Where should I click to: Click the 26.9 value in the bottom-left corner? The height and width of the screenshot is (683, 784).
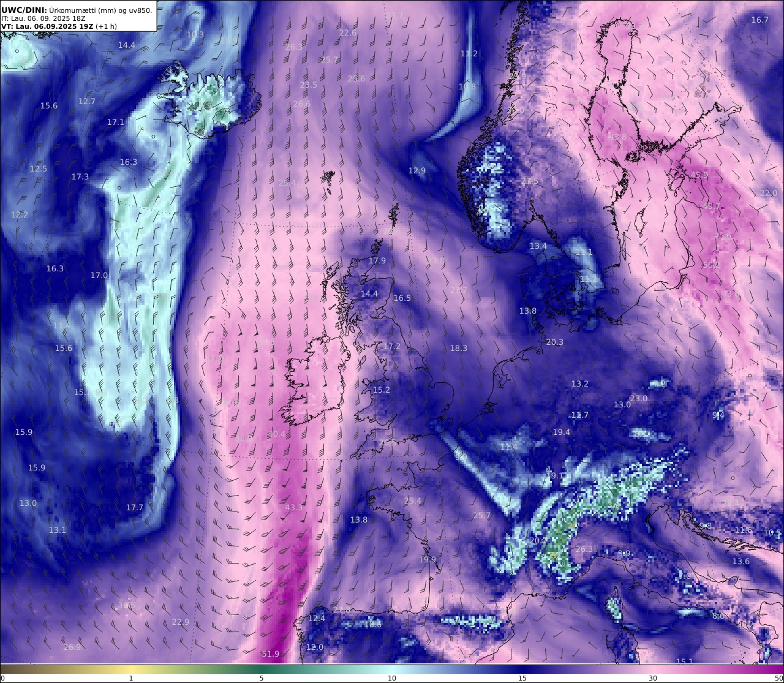tap(72, 647)
